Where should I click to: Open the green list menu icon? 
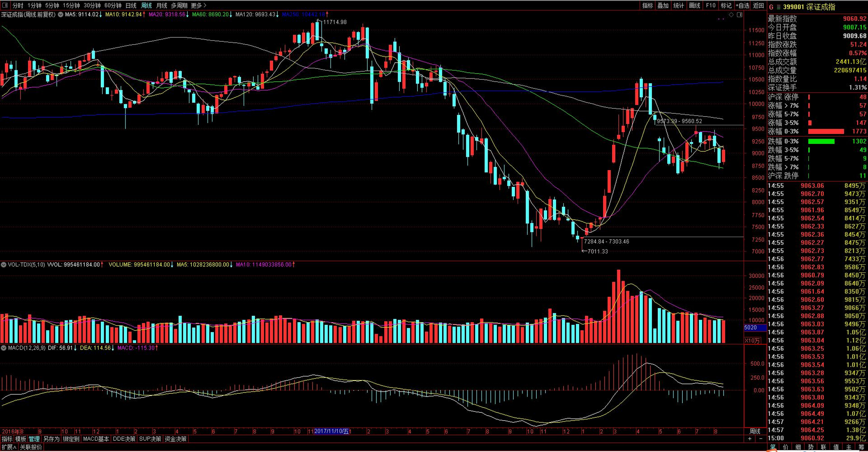(778, 7)
